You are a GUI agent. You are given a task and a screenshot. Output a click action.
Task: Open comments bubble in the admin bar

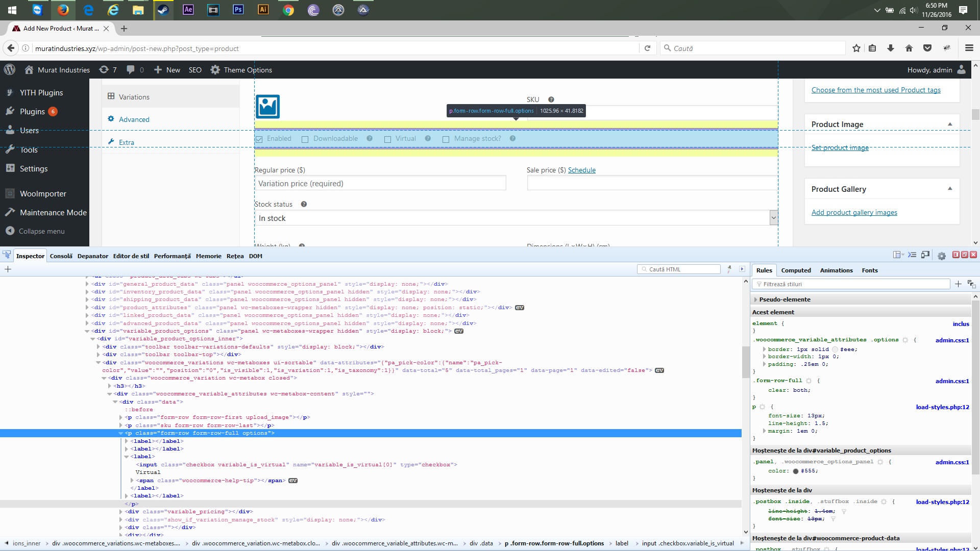pyautogui.click(x=135, y=70)
